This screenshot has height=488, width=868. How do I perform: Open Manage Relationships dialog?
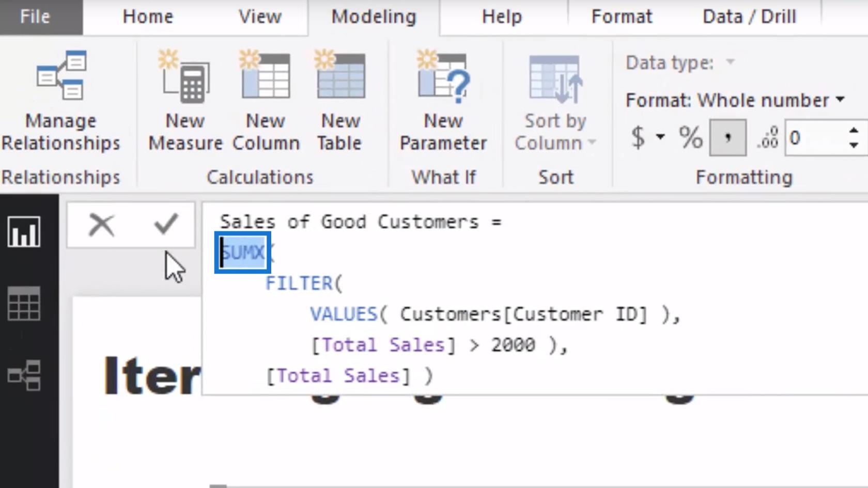pyautogui.click(x=61, y=101)
